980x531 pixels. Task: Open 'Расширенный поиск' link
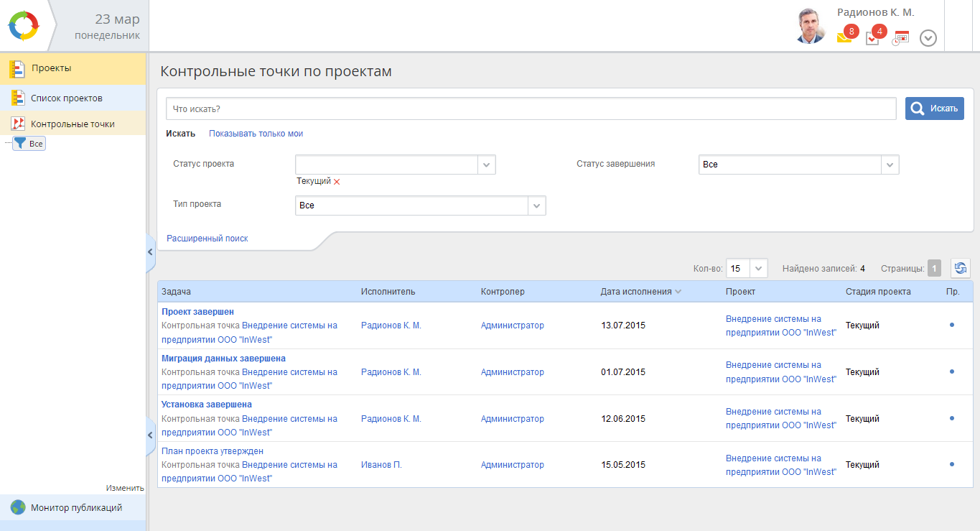pyautogui.click(x=207, y=239)
